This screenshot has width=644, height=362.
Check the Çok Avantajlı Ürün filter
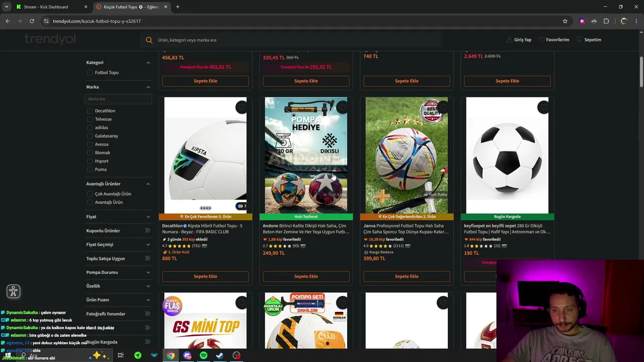click(90, 194)
